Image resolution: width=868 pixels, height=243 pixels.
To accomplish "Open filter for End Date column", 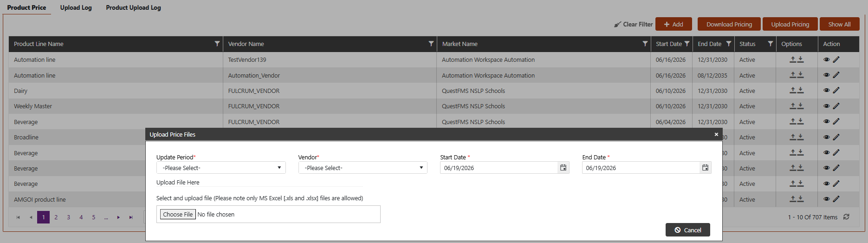I will click(x=729, y=44).
